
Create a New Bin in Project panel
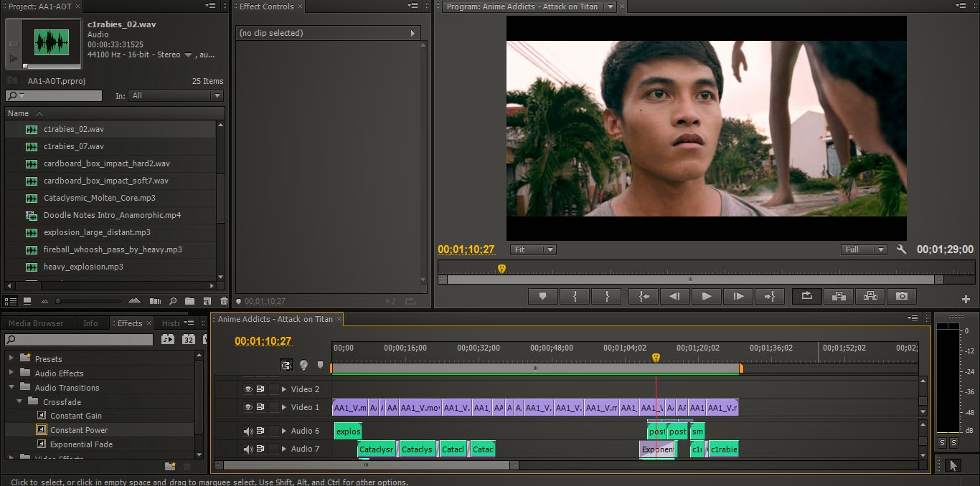coord(189,302)
